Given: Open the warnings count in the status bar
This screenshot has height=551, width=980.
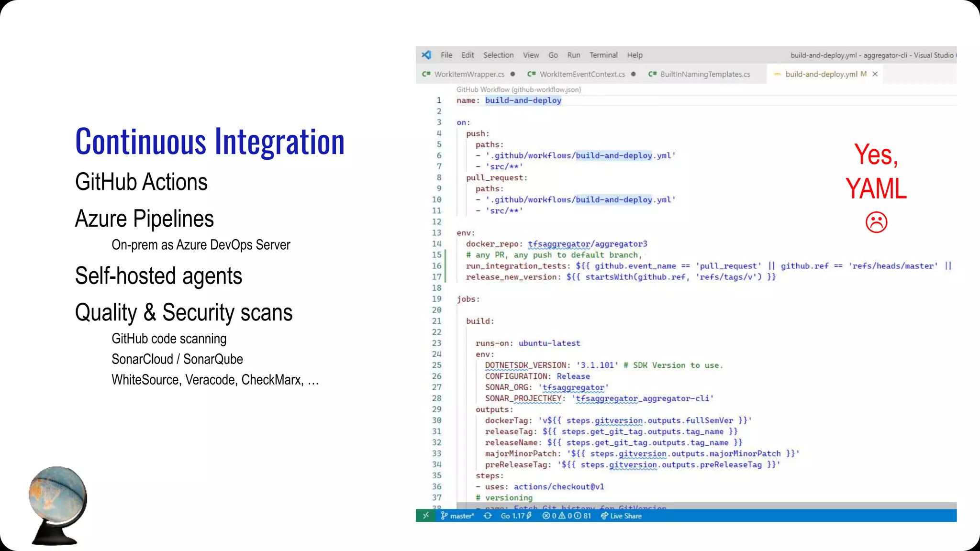Looking at the screenshot, I should (566, 516).
